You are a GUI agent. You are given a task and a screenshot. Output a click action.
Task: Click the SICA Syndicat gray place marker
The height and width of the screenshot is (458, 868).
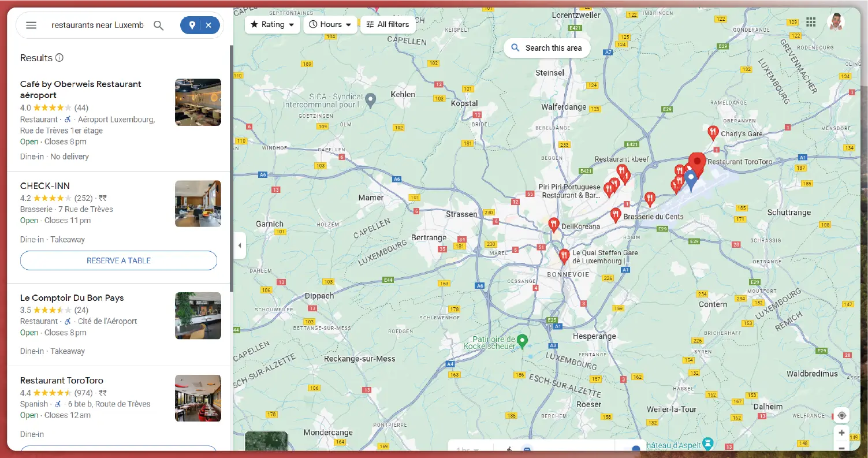[371, 100]
